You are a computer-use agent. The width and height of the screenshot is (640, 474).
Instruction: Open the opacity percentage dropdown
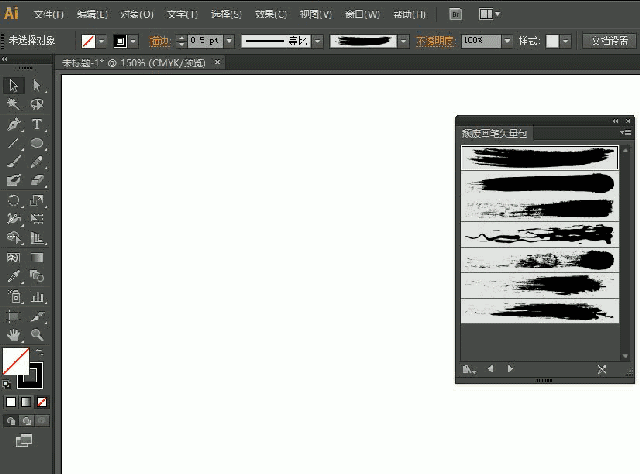click(508, 42)
